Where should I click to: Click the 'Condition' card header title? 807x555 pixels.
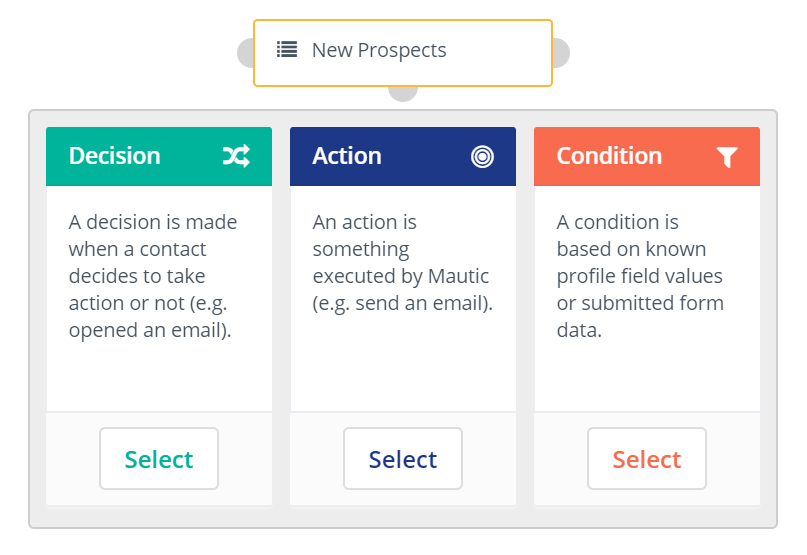click(609, 156)
